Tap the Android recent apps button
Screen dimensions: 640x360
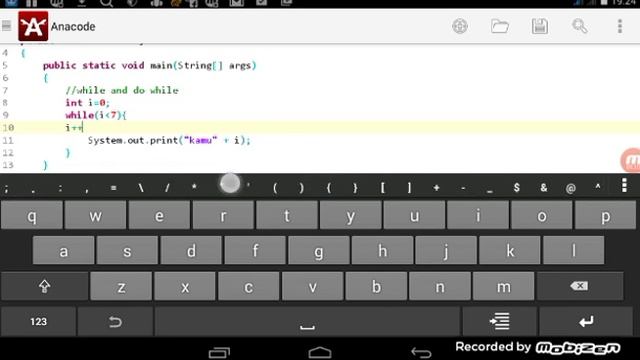tap(219, 352)
